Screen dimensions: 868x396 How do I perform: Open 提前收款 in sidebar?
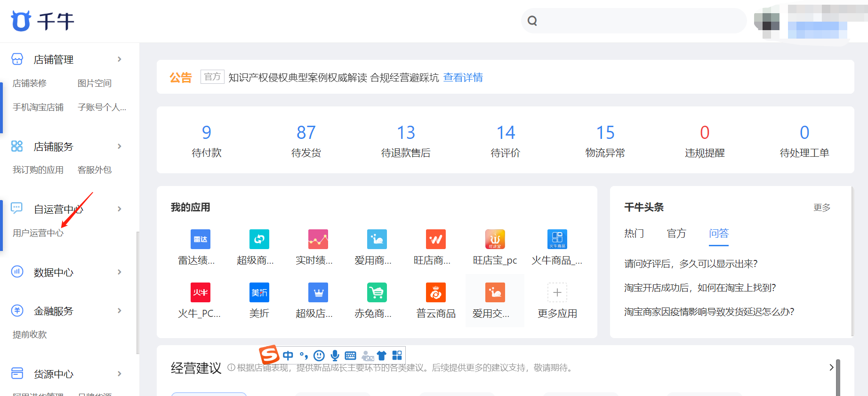[x=30, y=335]
